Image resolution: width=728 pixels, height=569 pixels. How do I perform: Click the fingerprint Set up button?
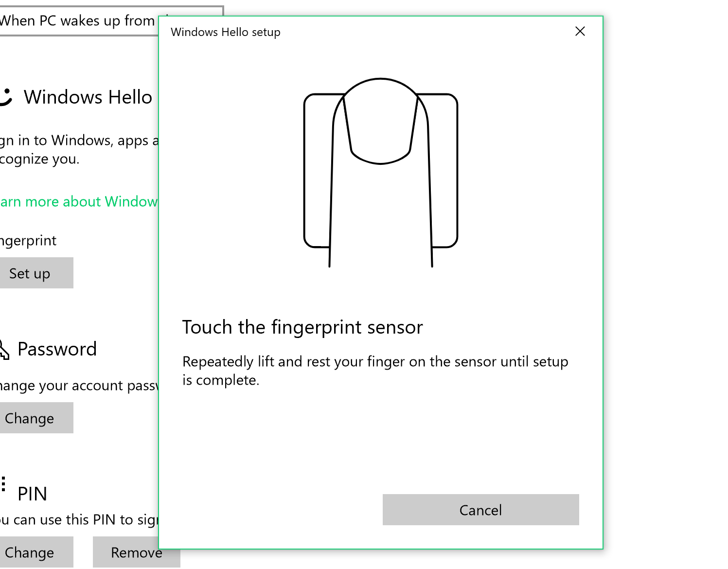(36, 273)
